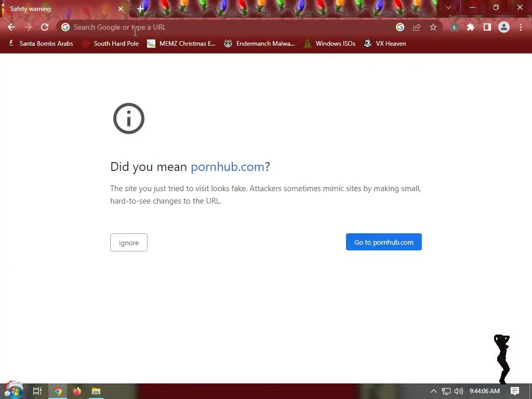The width and height of the screenshot is (532, 399).
Task: Open the VX Heaven bookmark
Action: tap(385, 44)
